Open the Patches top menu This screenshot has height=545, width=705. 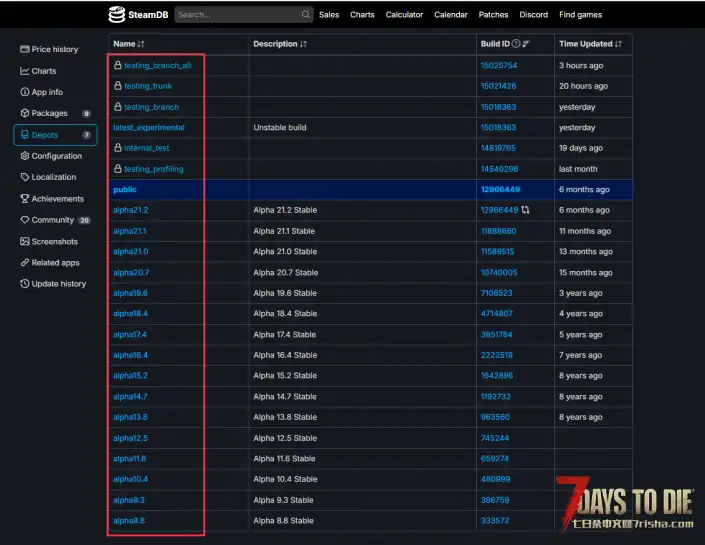click(x=493, y=14)
